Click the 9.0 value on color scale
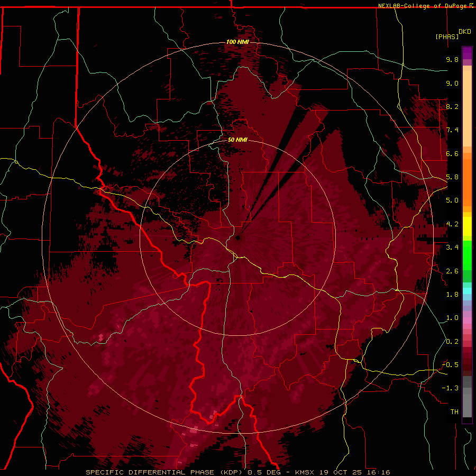The image size is (476, 476). [x=452, y=83]
